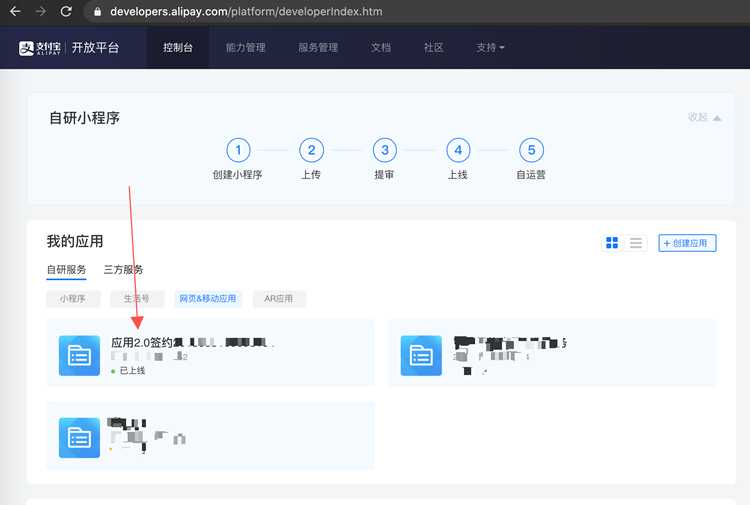Expand the 支持 dropdown menu
Viewport: 750px width, 505px height.
pos(490,48)
